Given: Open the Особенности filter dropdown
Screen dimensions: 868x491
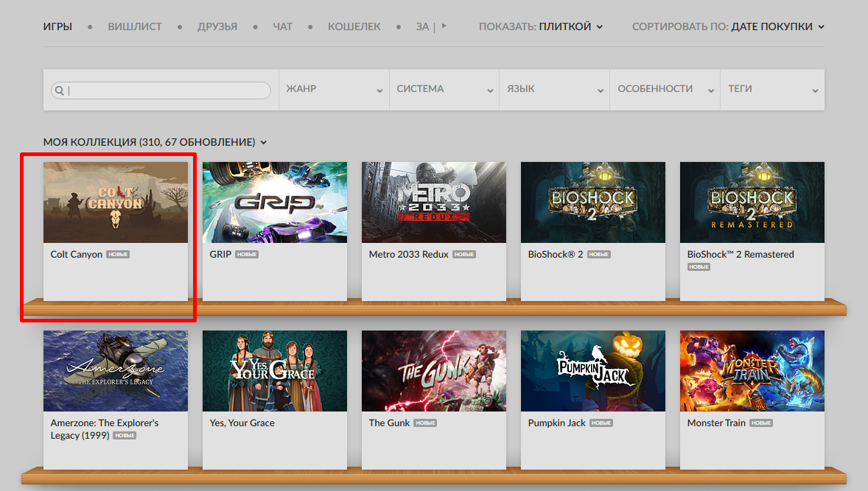Looking at the screenshot, I should (x=665, y=89).
